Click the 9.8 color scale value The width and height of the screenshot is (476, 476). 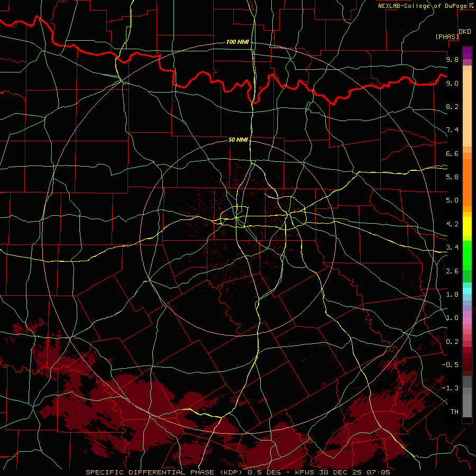452,59
